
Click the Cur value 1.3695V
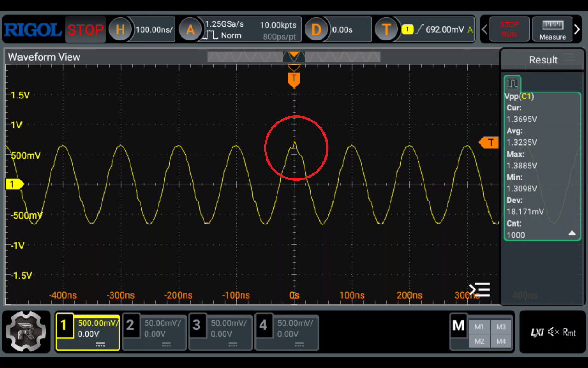coord(522,120)
